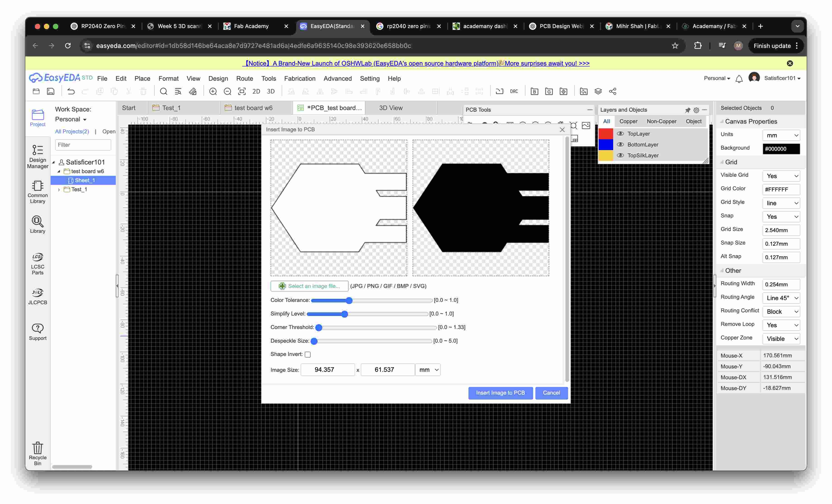
Task: Open the Common Library sidebar panel
Action: [38, 192]
